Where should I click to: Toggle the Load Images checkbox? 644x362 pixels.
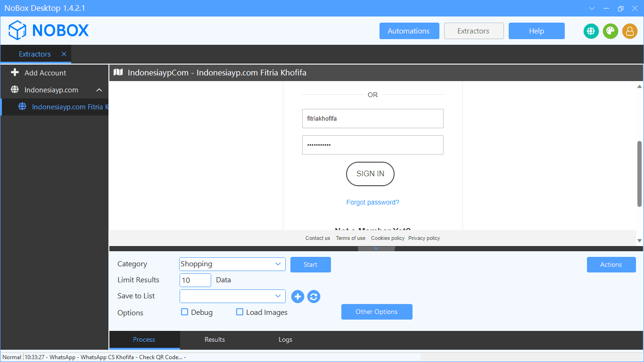(240, 312)
